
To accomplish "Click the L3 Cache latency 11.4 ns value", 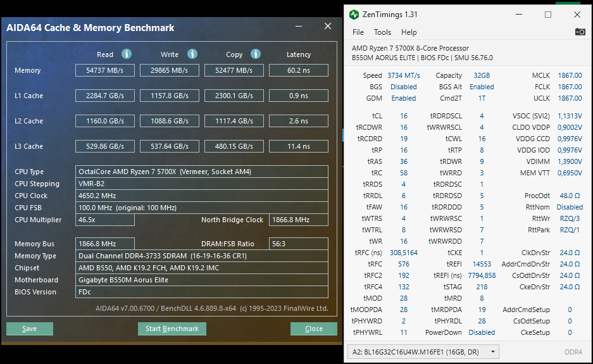I will (298, 146).
